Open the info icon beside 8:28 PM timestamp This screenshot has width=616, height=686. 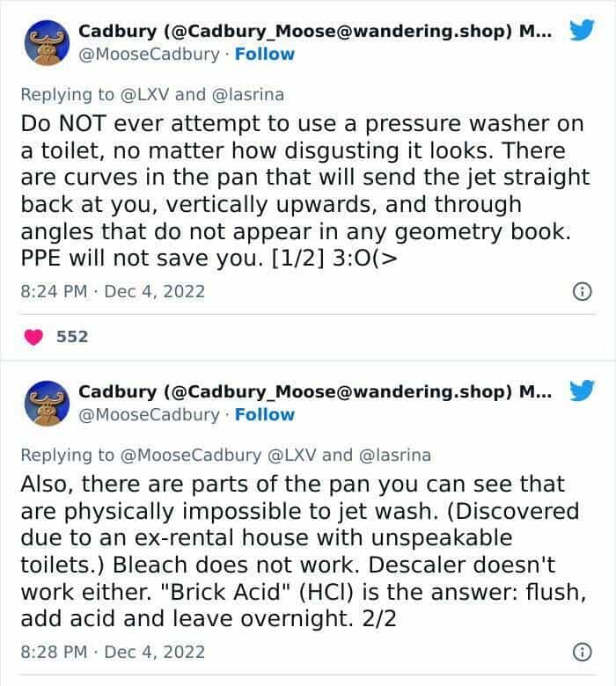pyautogui.click(x=581, y=652)
